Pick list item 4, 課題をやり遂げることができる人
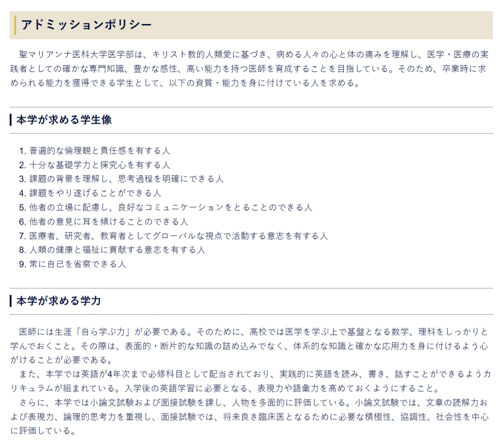The height and width of the screenshot is (448, 499). click(x=95, y=193)
